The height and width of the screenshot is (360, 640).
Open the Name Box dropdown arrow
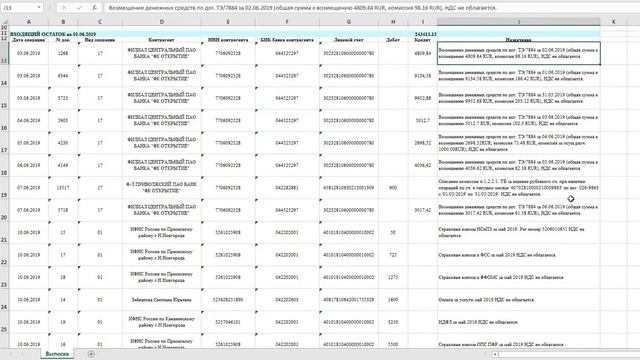(x=39, y=8)
